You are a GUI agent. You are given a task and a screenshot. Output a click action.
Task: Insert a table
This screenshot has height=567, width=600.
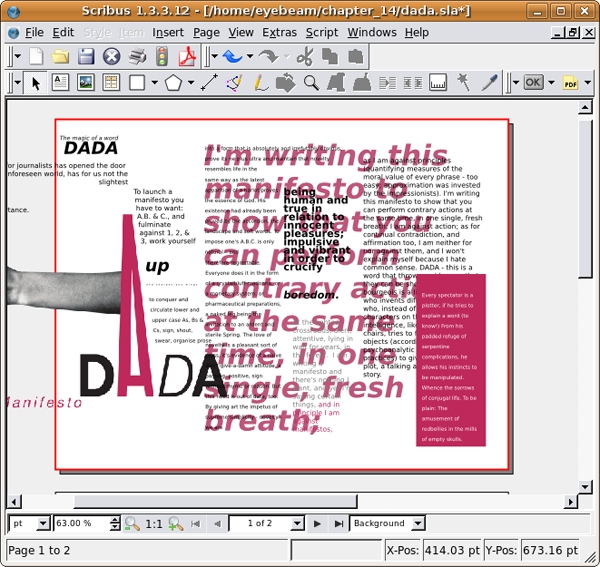tap(111, 83)
